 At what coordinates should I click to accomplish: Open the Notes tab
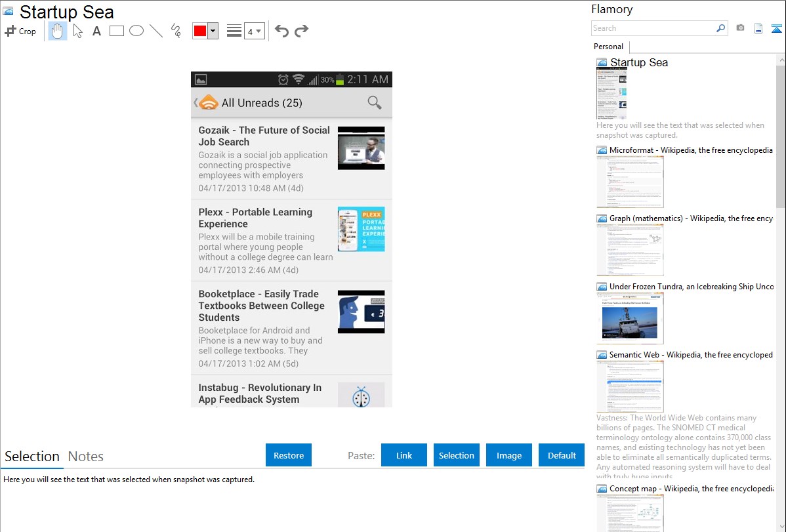(x=86, y=457)
